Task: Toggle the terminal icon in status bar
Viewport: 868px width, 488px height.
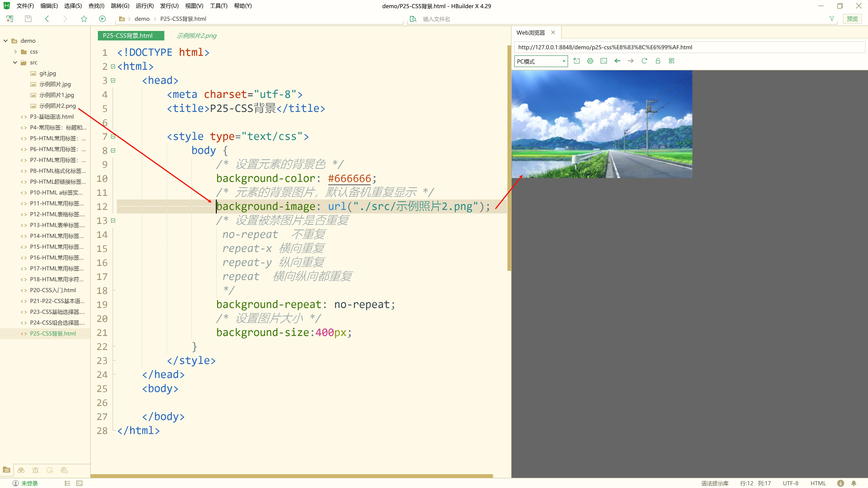Action: (x=79, y=483)
